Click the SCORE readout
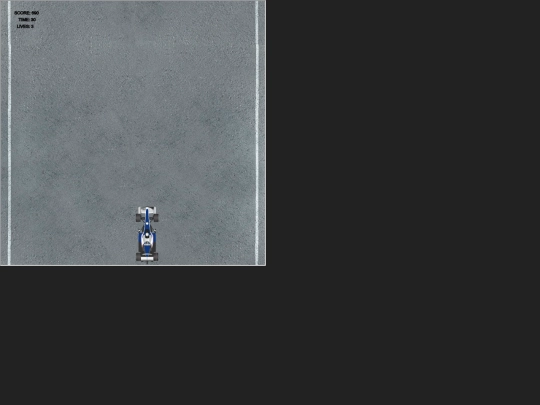 [x=27, y=13]
